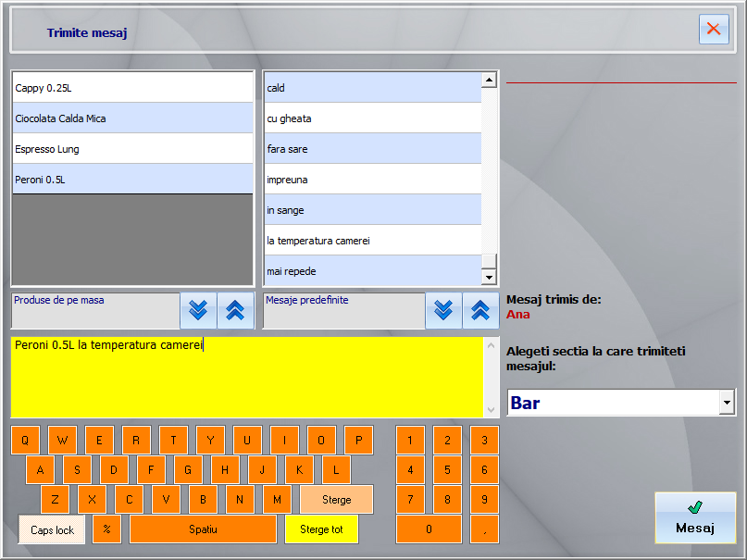This screenshot has width=747, height=560.
Task: Tap the E key
Action: (99, 440)
